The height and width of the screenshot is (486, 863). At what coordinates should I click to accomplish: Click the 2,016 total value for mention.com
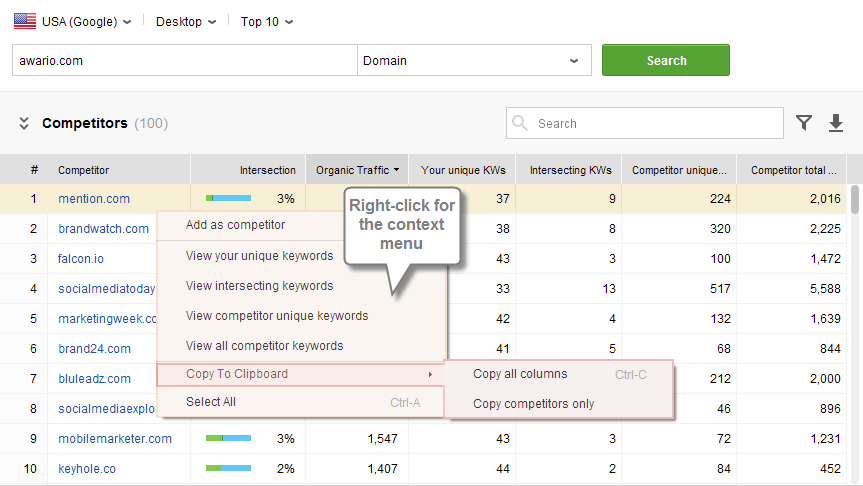click(x=825, y=199)
